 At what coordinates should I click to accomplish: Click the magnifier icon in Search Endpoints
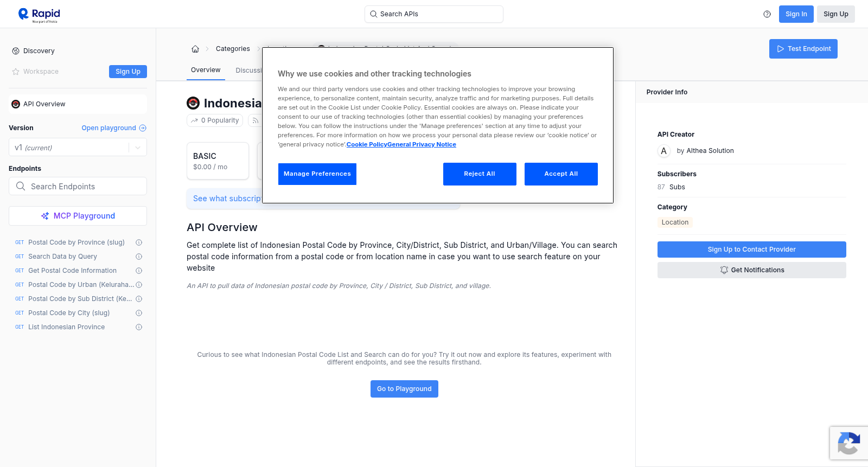[x=21, y=186]
